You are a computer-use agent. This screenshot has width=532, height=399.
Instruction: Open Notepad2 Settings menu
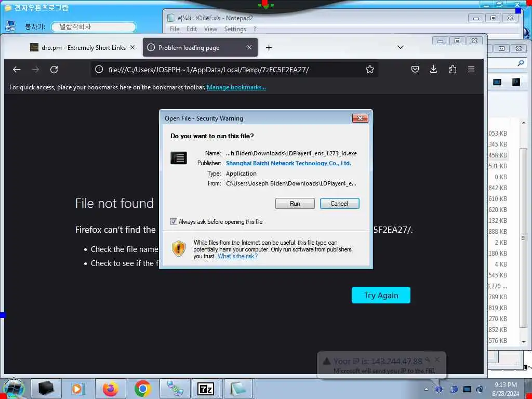235,29
